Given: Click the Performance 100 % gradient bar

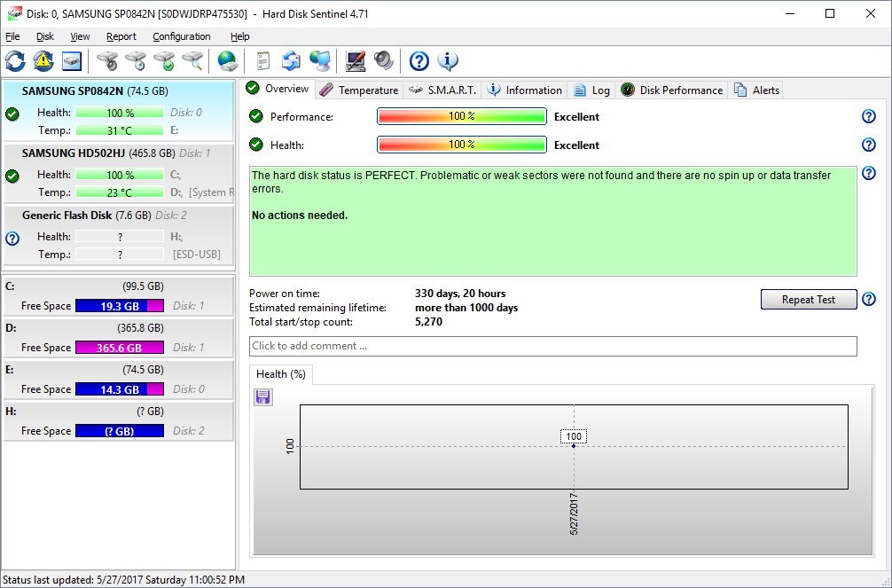Looking at the screenshot, I should [461, 116].
